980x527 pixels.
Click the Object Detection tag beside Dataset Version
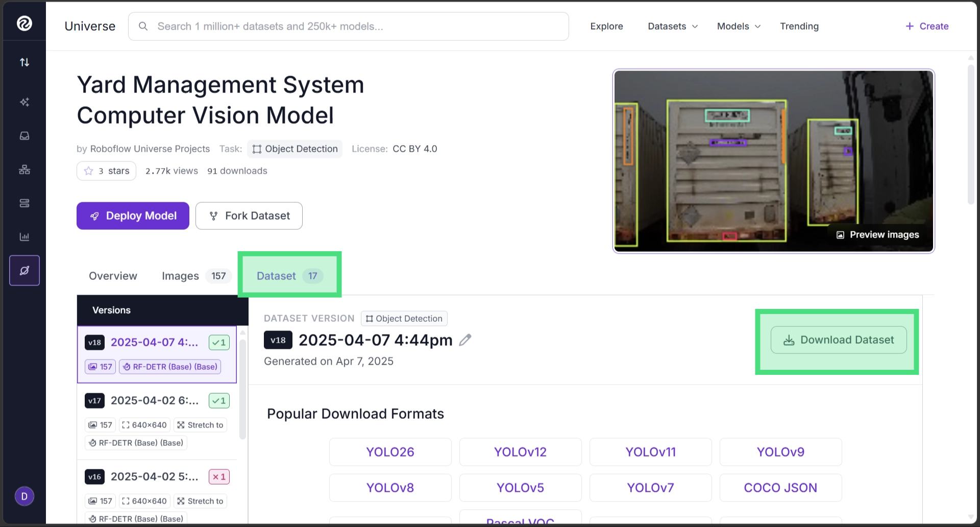[x=404, y=319]
